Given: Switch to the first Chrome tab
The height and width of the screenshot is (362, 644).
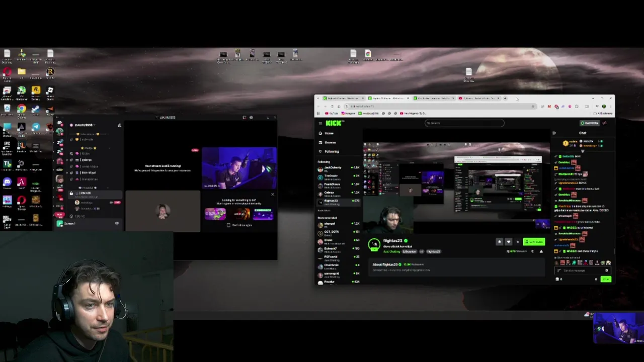Looking at the screenshot, I should [x=344, y=98].
